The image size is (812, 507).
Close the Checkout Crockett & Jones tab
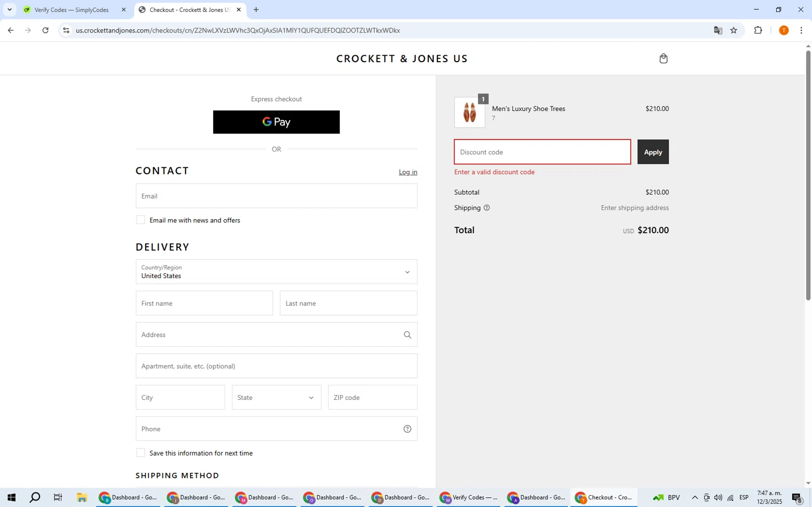[239, 10]
